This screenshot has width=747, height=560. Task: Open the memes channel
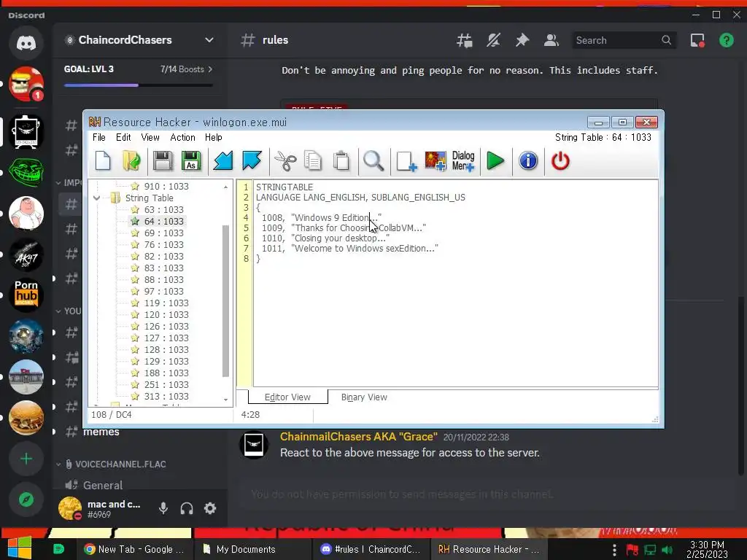[101, 432]
